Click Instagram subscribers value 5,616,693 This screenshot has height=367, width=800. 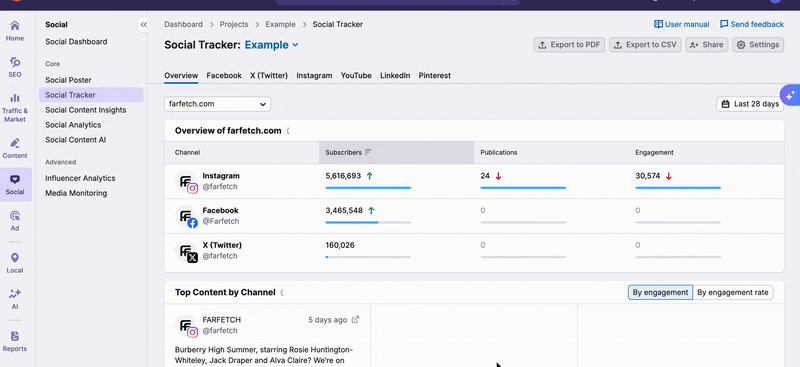[x=343, y=176]
